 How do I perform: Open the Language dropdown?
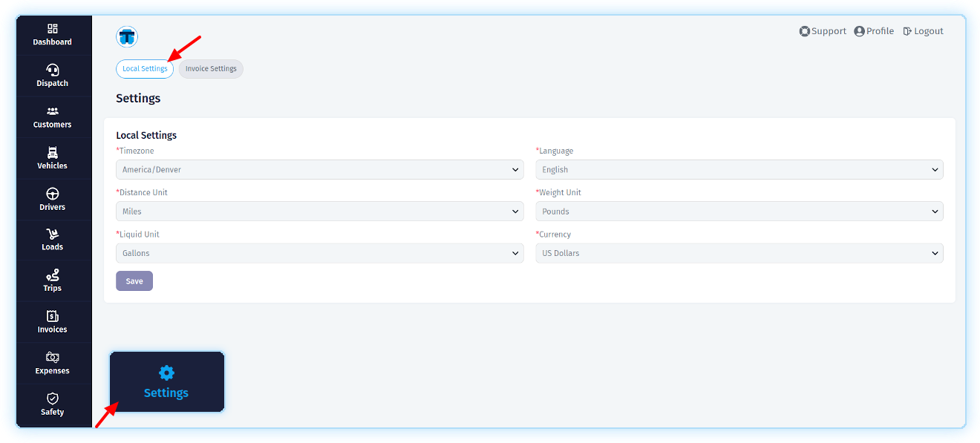point(739,170)
